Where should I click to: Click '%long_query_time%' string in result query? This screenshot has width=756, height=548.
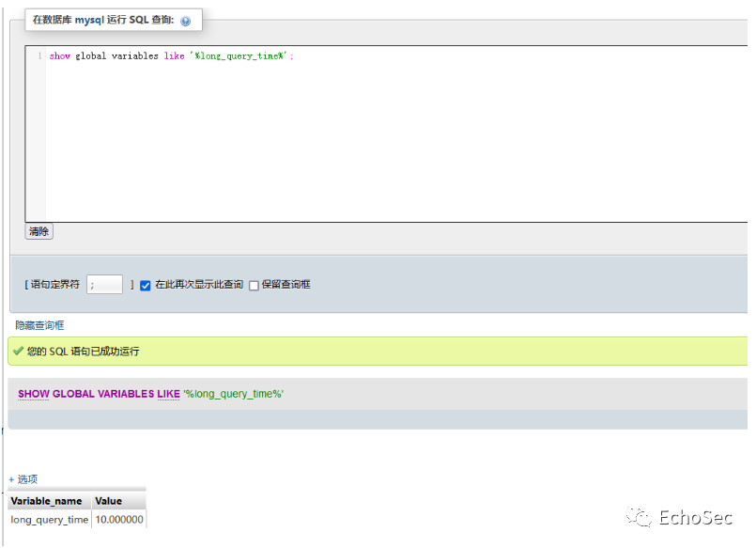[x=233, y=394]
